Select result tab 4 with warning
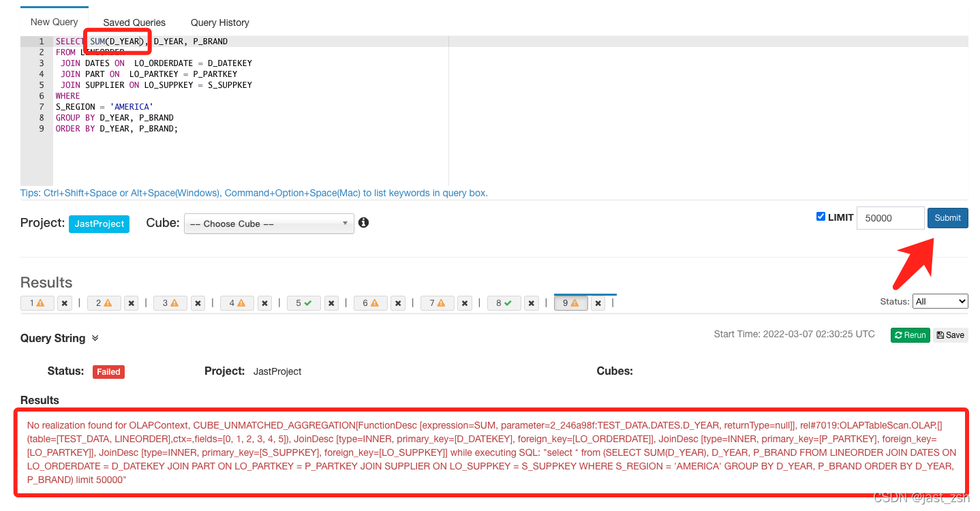Screen dimensions: 980x511 [237, 303]
